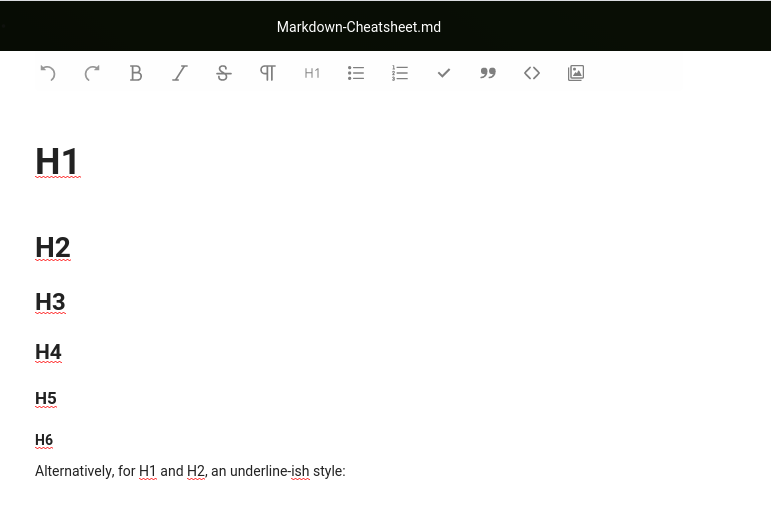The width and height of the screenshot is (771, 525).
Task: Click the Markdown-Cheatsheet.md file title
Action: click(x=358, y=27)
